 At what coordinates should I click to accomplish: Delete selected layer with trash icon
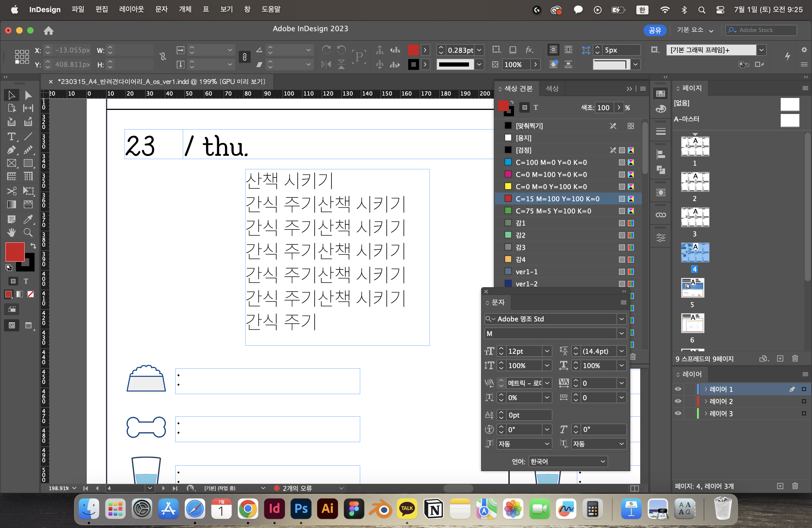[x=795, y=486]
